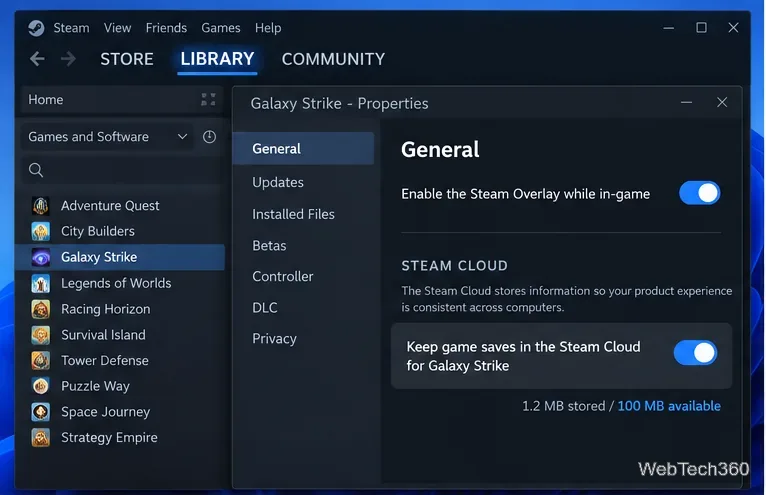Switch to the STORE tab

coord(127,59)
